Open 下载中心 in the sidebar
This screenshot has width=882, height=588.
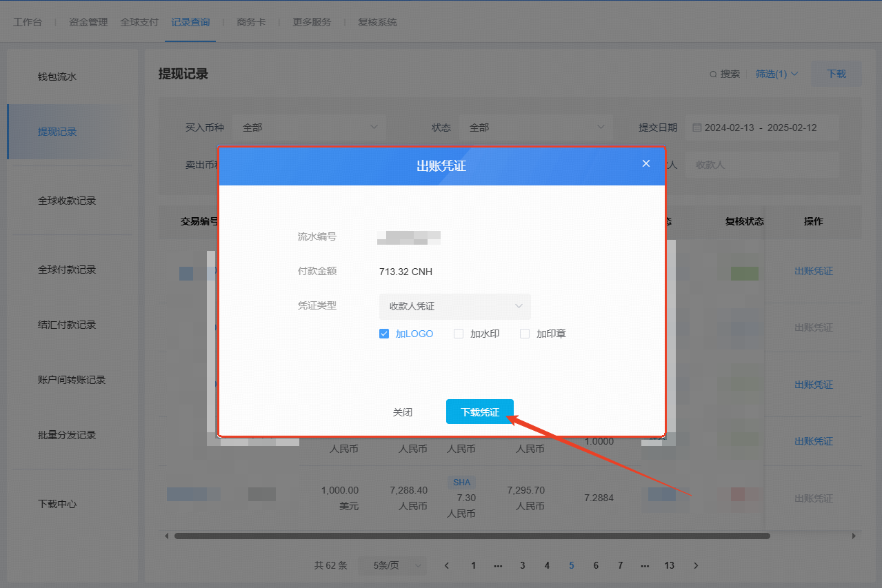57,504
